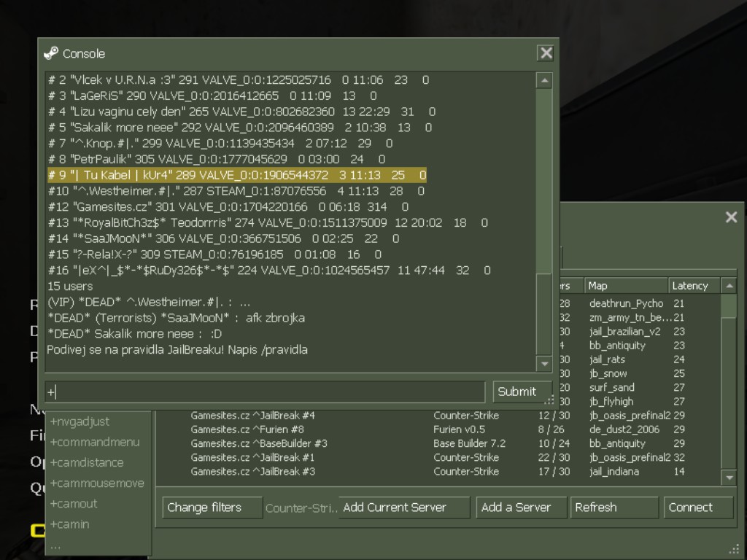Click the server list scrollbar thumb
The image size is (747, 560).
pos(729,306)
